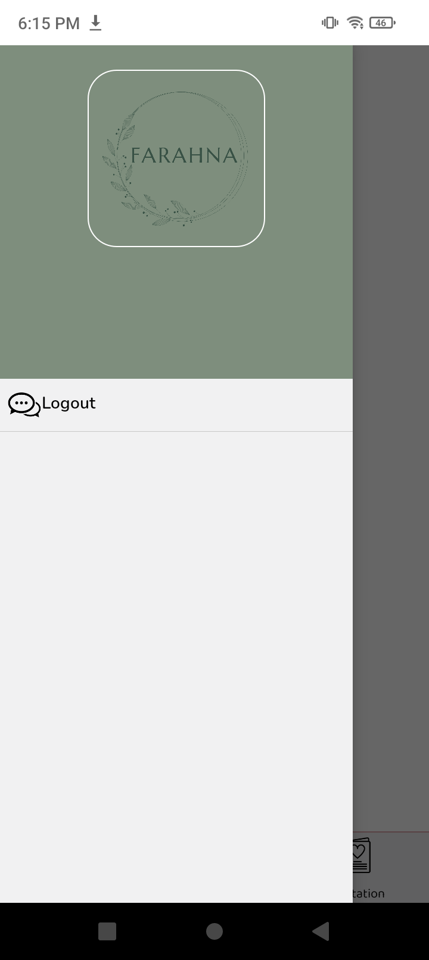Screen dimensions: 429x960
Task: Tap the blank right end of the Logout row
Action: (245, 405)
